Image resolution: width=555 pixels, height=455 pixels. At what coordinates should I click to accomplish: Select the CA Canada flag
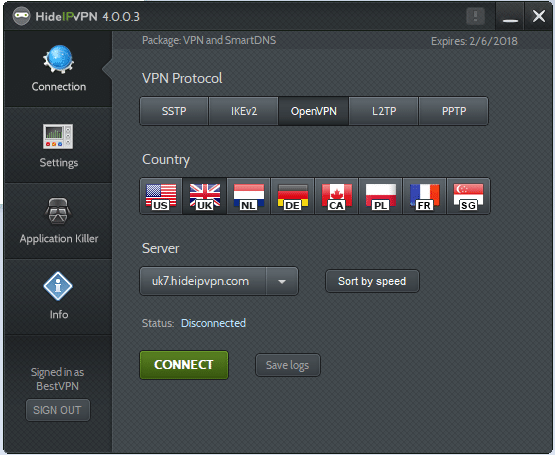(x=336, y=196)
